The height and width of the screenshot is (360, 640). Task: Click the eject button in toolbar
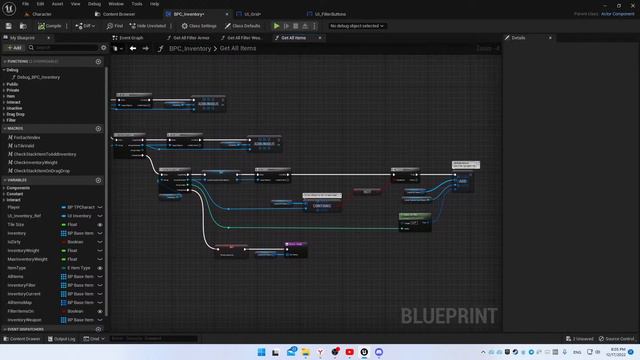point(305,26)
